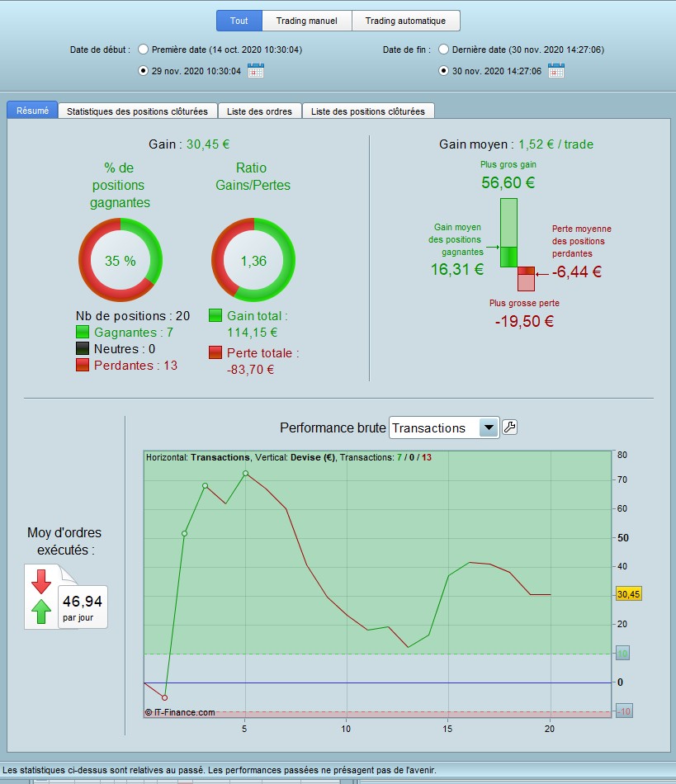Click the green gain bar in average chart
The height and width of the screenshot is (784, 676).
(509, 233)
